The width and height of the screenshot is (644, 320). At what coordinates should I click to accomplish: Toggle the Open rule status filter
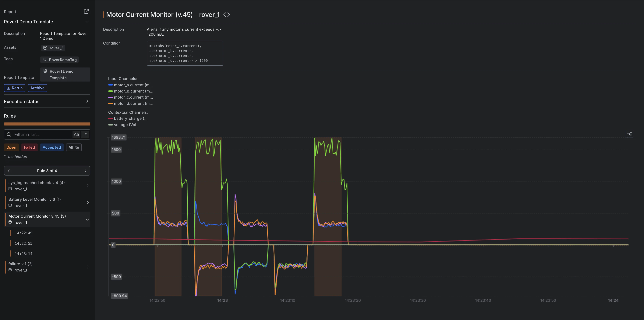[x=11, y=147]
